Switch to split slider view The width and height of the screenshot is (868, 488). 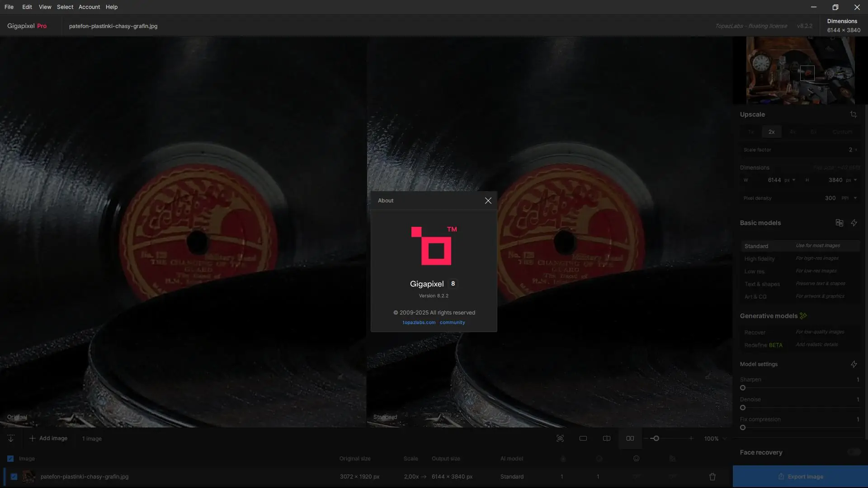click(x=607, y=438)
